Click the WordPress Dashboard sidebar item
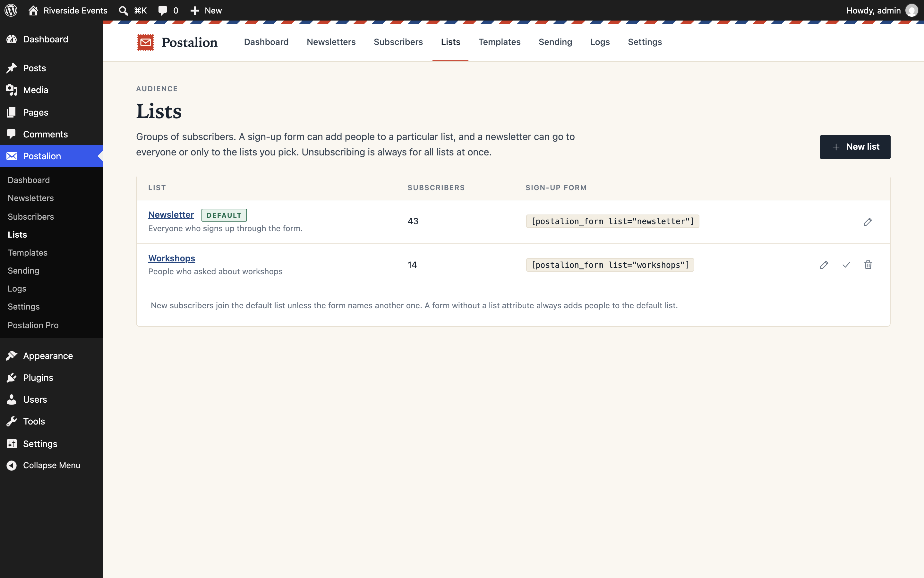 51,39
